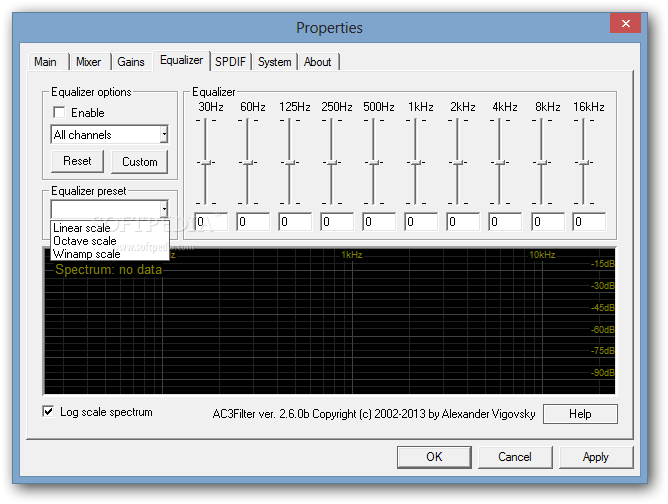Click the 16kHz band slider handle
The width and height of the screenshot is (668, 504).
583,162
